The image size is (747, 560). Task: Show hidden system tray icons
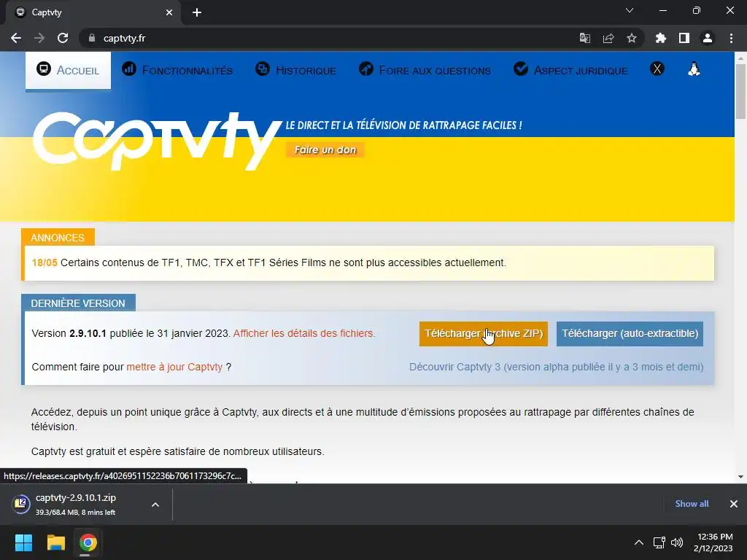[x=639, y=542]
